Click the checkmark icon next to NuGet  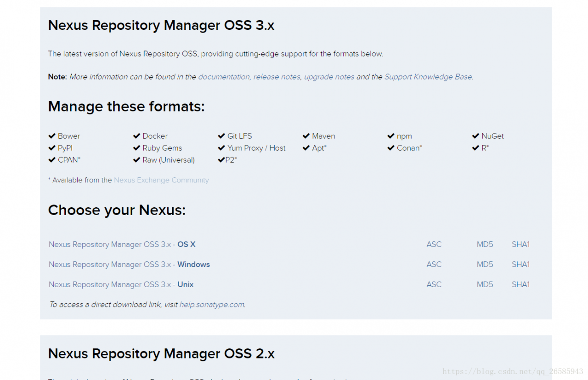tap(475, 136)
